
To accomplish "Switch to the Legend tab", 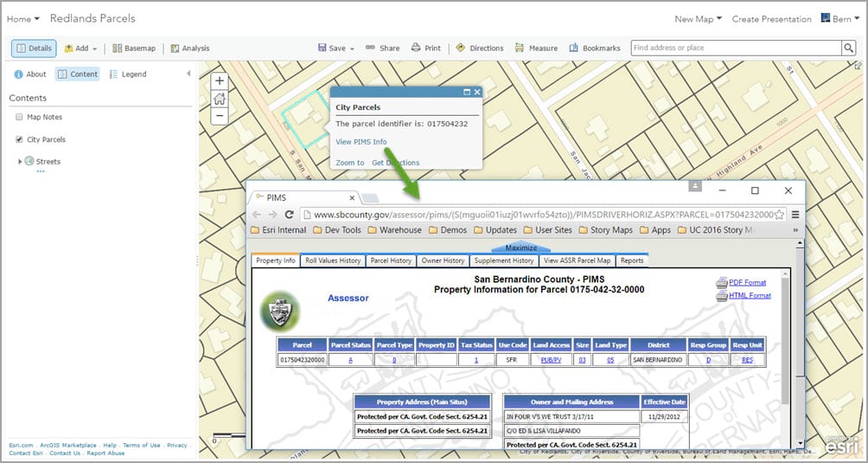I will coord(128,74).
